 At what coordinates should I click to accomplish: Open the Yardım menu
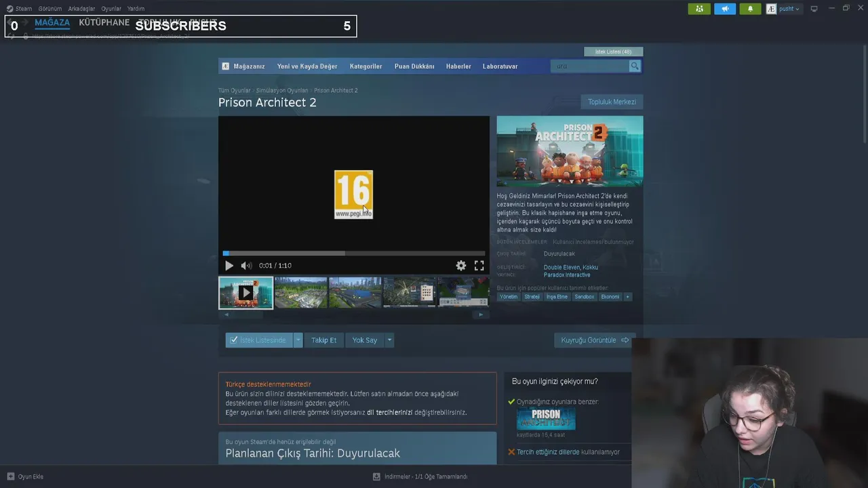(x=136, y=9)
